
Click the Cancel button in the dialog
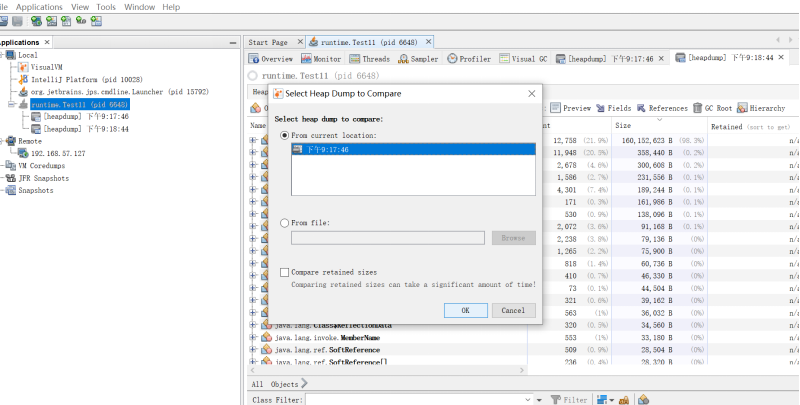pos(513,310)
